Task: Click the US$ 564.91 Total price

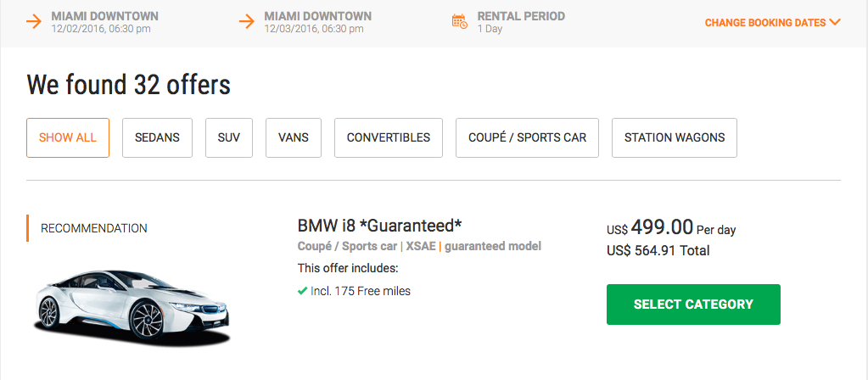Action: coord(658,251)
